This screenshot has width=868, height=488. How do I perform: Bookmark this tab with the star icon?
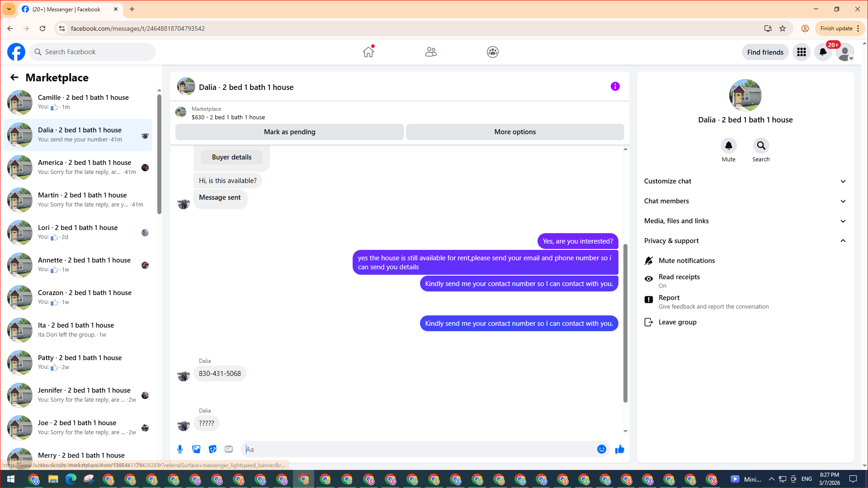coord(783,28)
